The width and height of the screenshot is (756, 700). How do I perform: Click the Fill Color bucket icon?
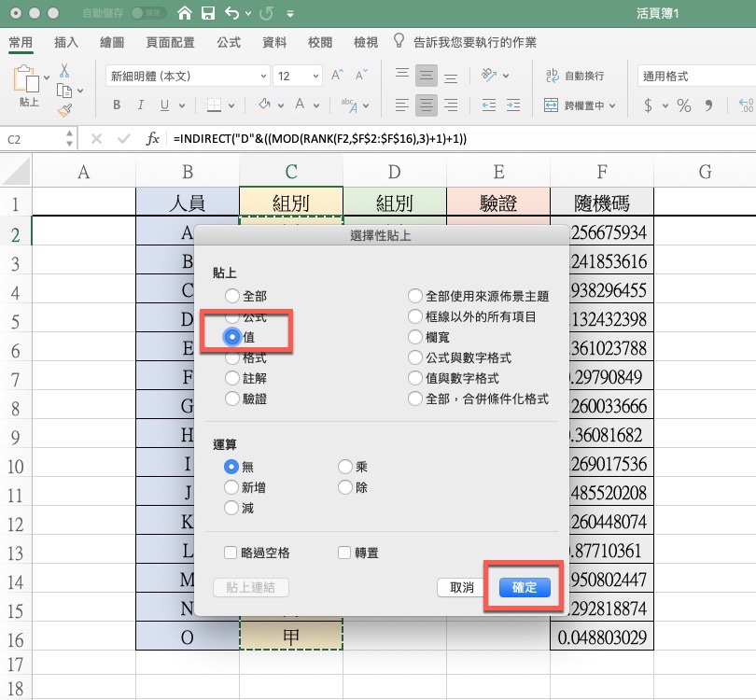pos(264,105)
